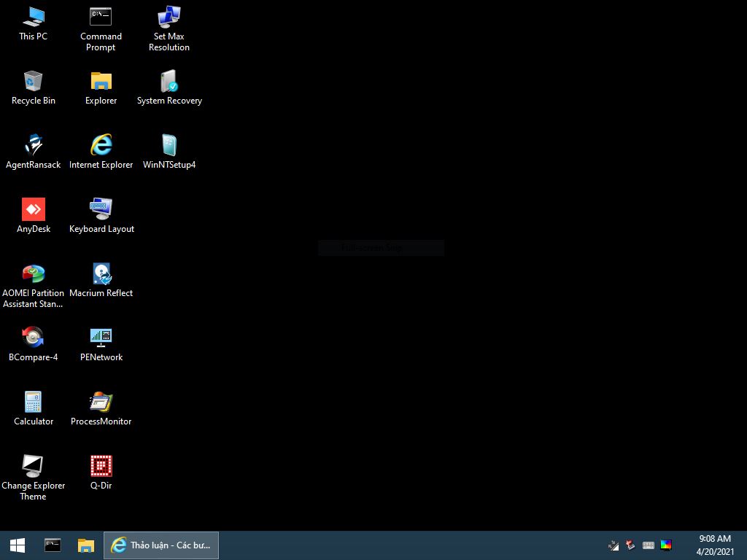The image size is (747, 560).
Task: Click the taskbar clock showing 9:08 AM
Action: pos(715,545)
